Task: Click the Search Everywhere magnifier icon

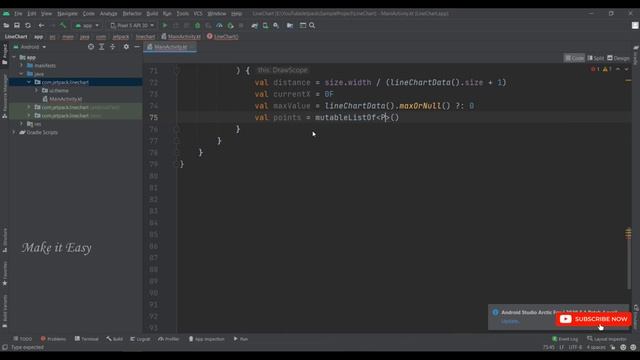Action: point(312,25)
